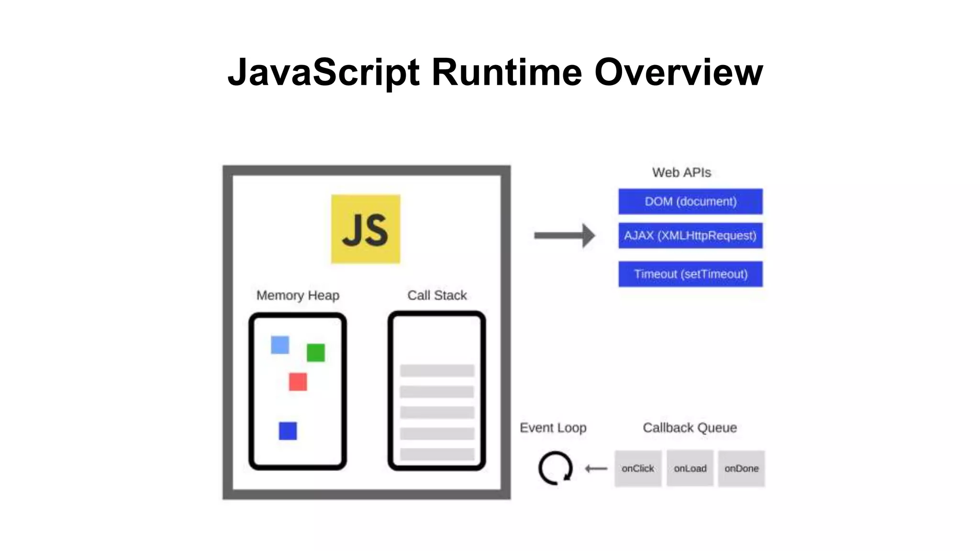Screen dimensions: 980x551
Task: Click the "Event Loop" label
Action: pos(553,428)
